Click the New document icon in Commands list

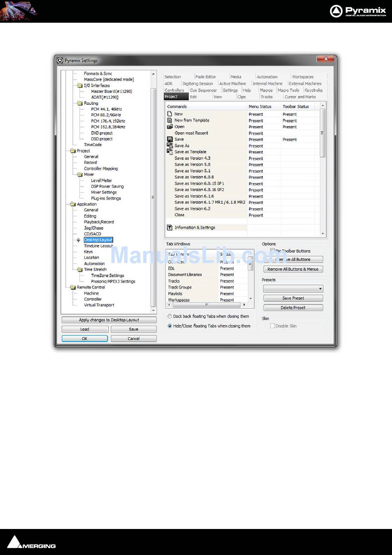tap(170, 114)
